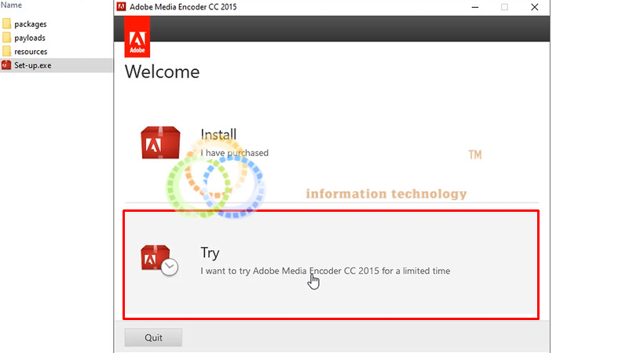Select the 'payloads' folder name
This screenshot has width=644, height=353.
pos(30,38)
